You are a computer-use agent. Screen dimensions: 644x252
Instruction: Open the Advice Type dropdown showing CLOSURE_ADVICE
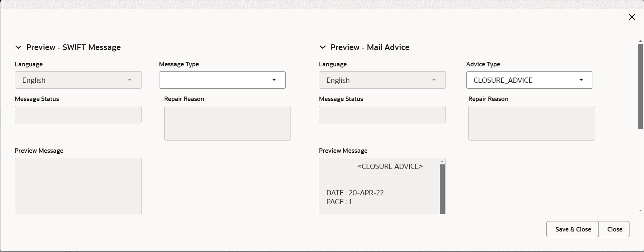[x=529, y=80]
